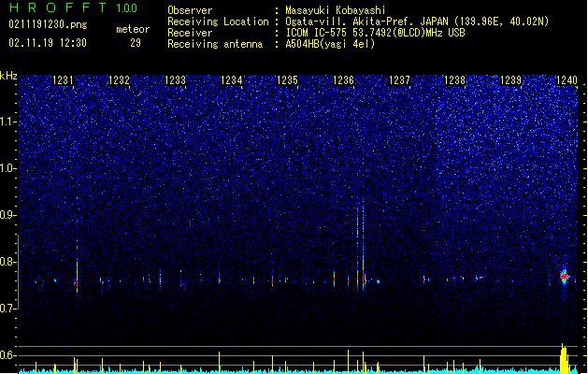
Task: Click the 1.0 kHz axis label
Action: coord(8,168)
